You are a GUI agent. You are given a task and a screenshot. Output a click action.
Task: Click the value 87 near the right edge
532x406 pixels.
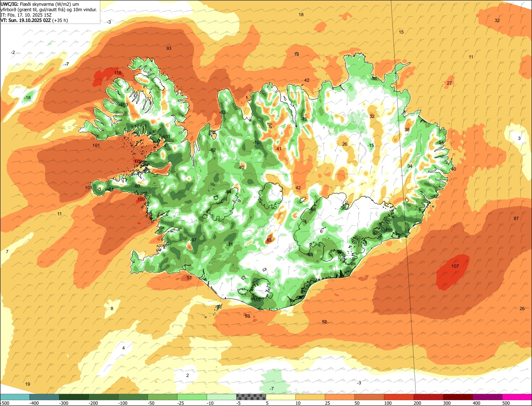(x=516, y=218)
